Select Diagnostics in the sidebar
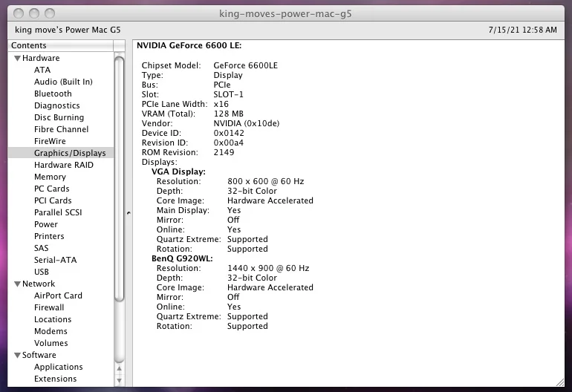 57,105
